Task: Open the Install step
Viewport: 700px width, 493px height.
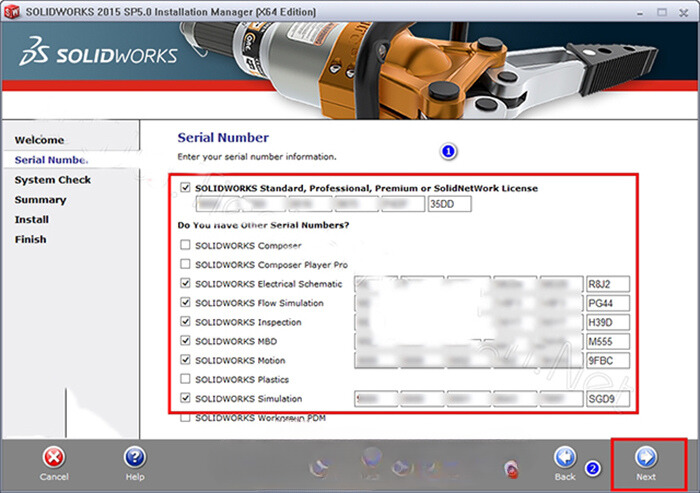Action: click(32, 219)
